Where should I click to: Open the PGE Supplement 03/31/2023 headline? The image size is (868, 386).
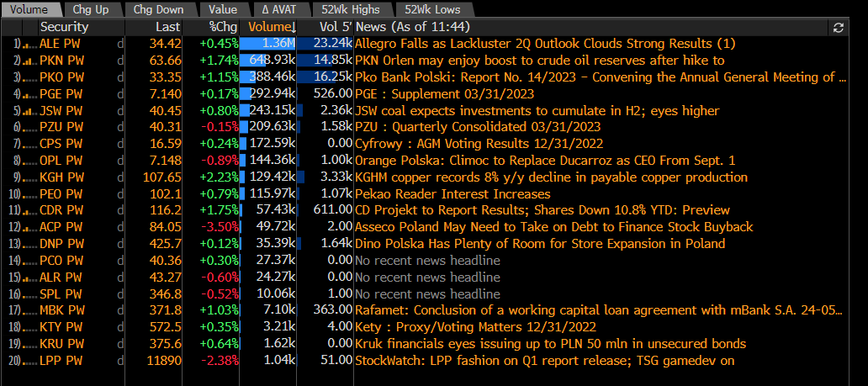[445, 94]
